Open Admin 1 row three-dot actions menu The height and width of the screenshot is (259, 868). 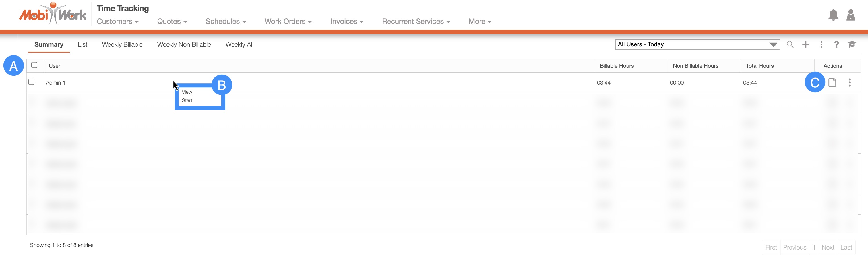850,83
